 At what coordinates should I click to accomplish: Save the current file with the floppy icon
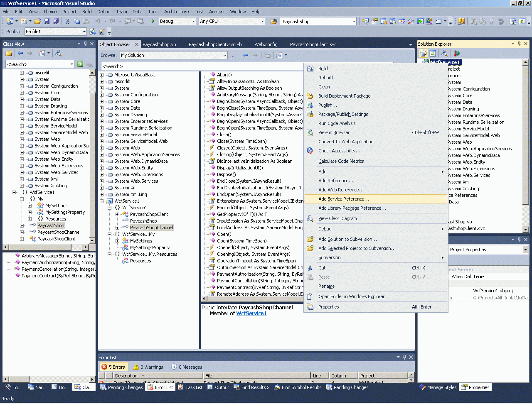[47, 21]
